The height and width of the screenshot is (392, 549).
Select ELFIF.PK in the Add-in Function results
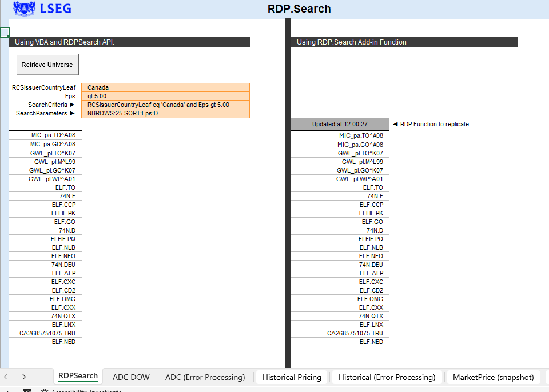(x=340, y=213)
